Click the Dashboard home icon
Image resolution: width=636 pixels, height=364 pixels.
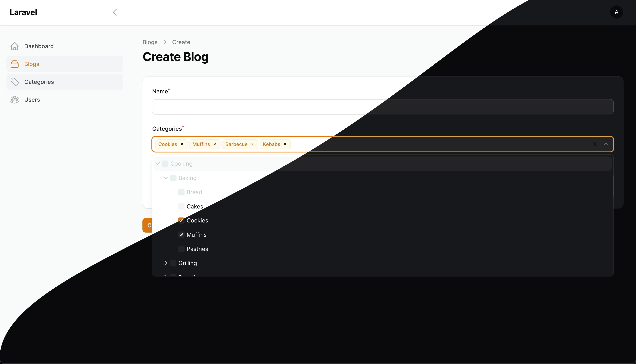(15, 46)
